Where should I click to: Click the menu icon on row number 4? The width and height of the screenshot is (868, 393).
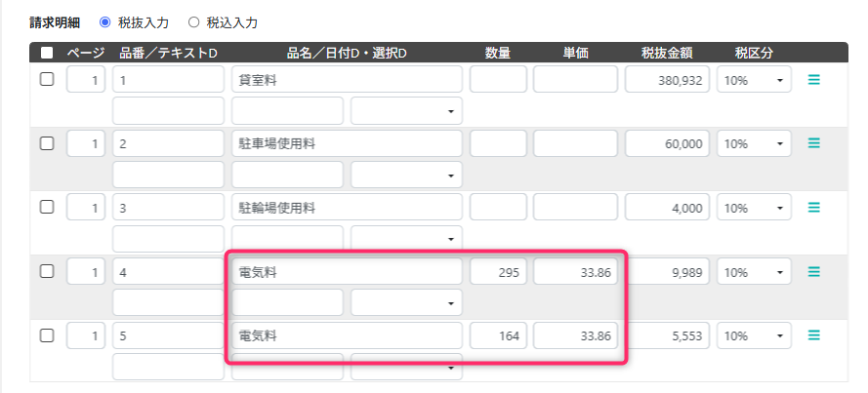(813, 271)
